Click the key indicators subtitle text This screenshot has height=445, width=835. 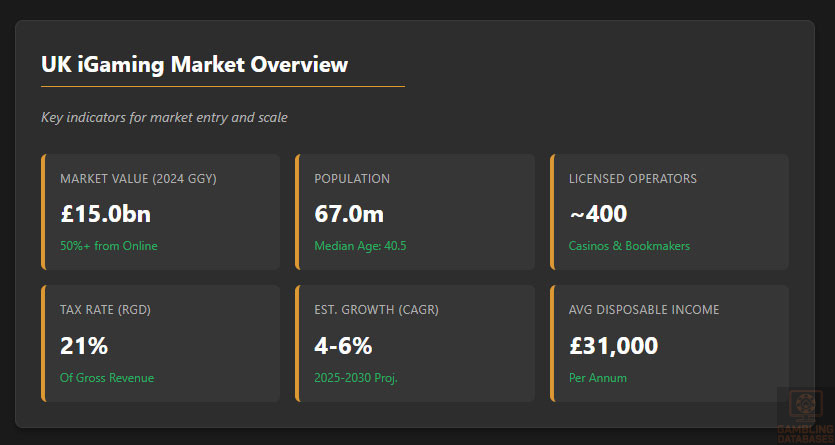click(164, 118)
